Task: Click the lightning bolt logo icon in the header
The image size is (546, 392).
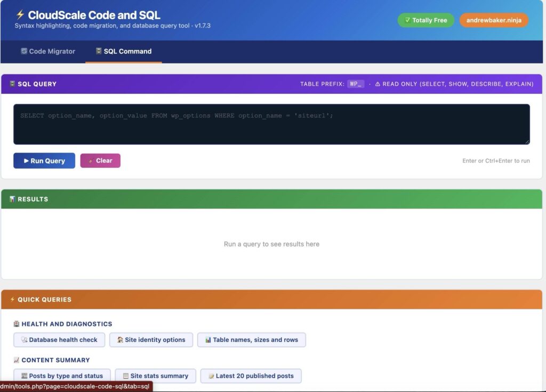Action: (x=20, y=15)
